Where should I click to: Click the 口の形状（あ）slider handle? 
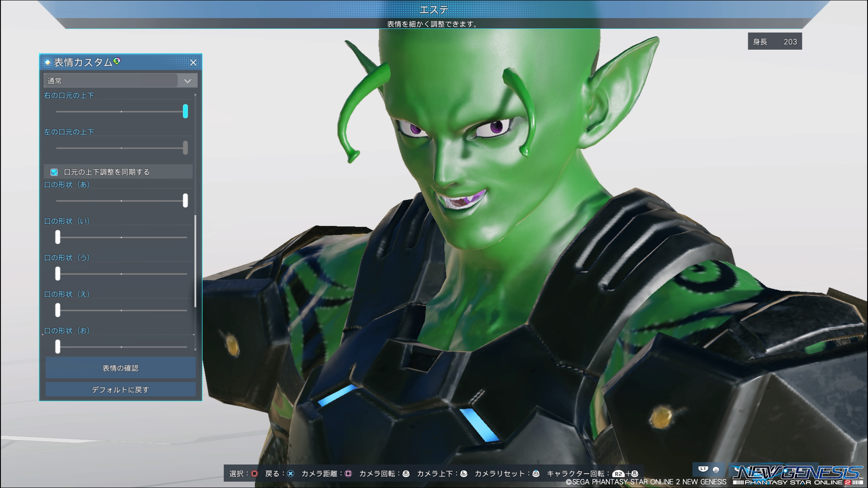pyautogui.click(x=185, y=201)
